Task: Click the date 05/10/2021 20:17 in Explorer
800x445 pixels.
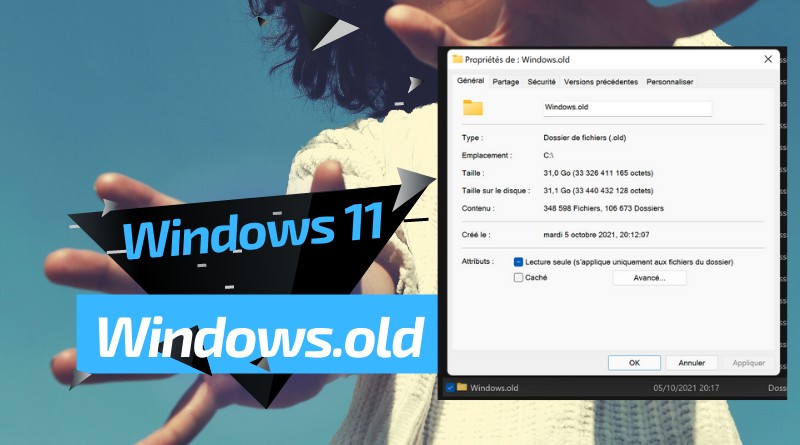Action: click(686, 388)
